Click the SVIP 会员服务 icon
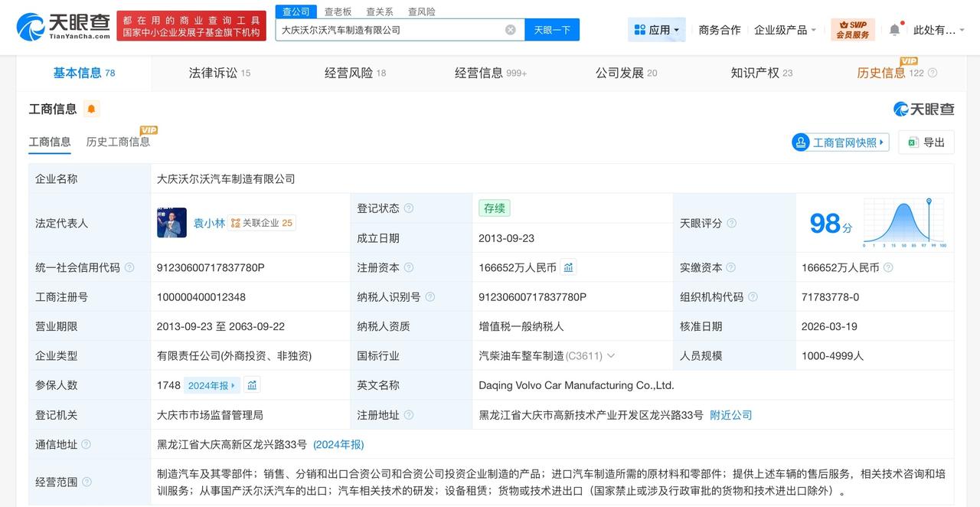The height and width of the screenshot is (507, 980). [x=853, y=28]
